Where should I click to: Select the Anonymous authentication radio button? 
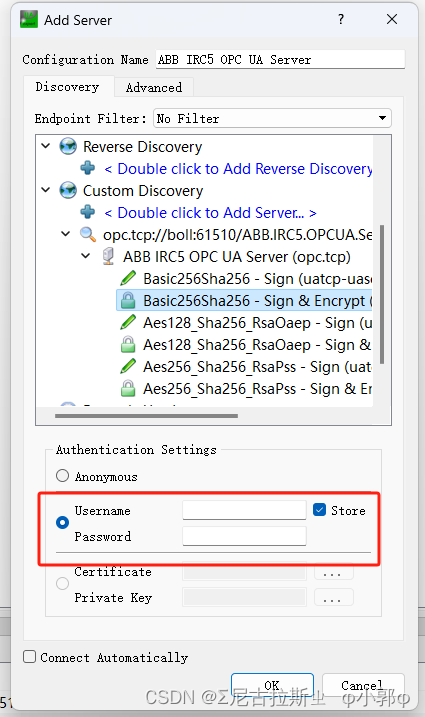click(x=62, y=476)
